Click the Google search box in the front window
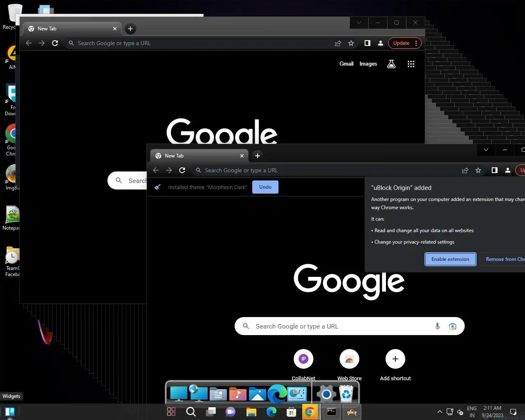The height and width of the screenshot is (420, 525). [x=349, y=326]
